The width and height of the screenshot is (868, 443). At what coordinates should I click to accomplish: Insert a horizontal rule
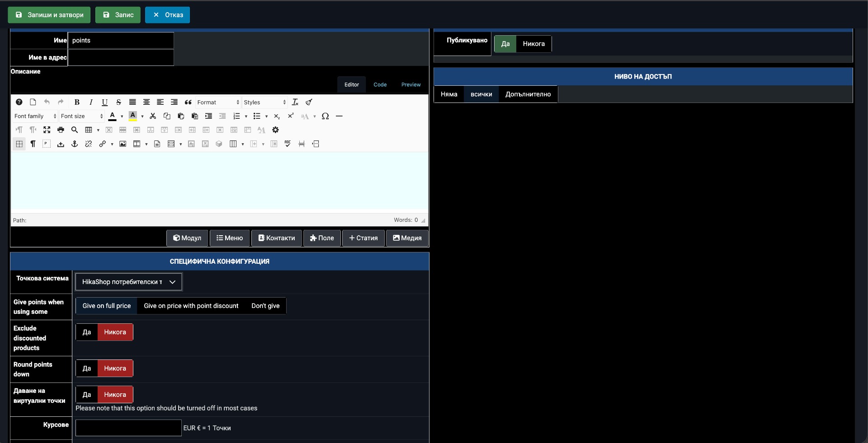[339, 116]
